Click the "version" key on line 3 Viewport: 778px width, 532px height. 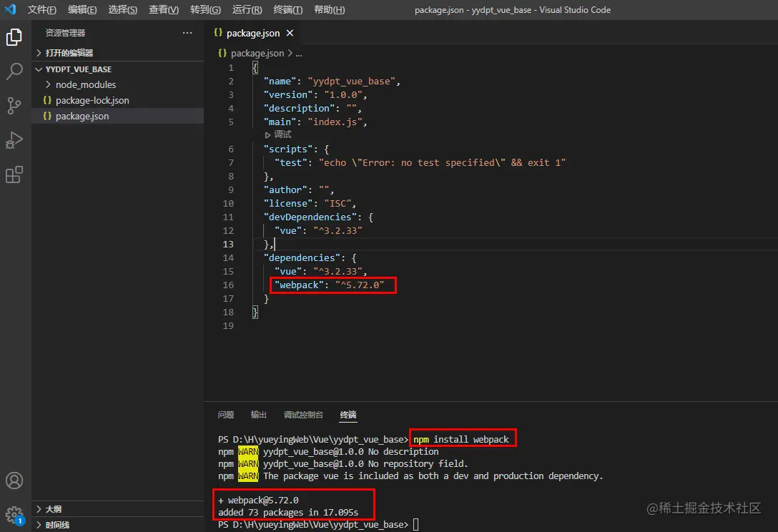[288, 94]
